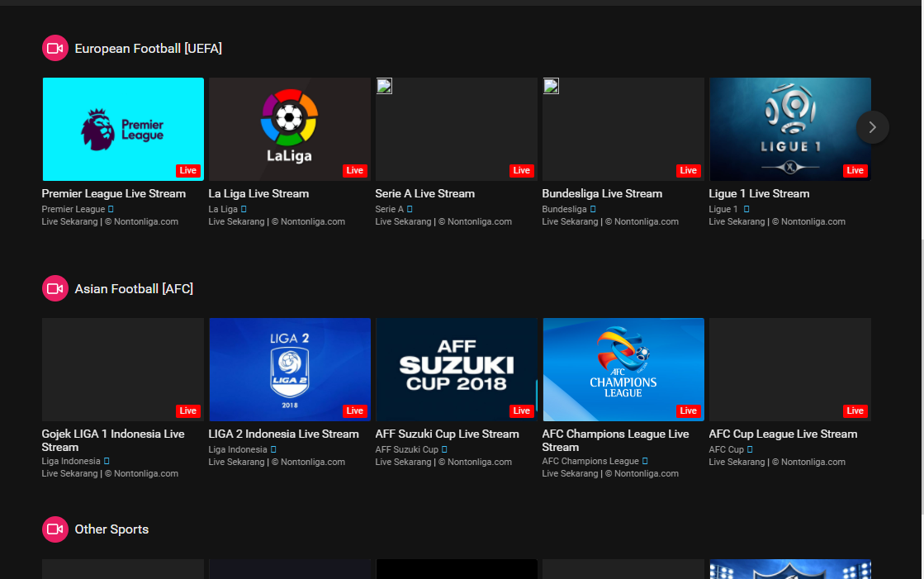Click the camera icon beside European Football [UEFA]
The height and width of the screenshot is (579, 924).
pyautogui.click(x=54, y=49)
